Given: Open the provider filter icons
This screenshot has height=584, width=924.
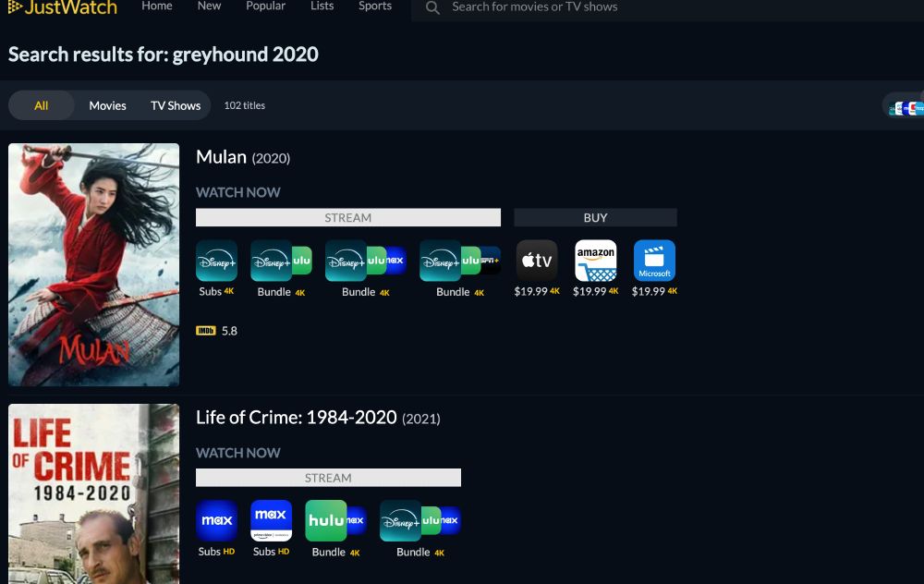Looking at the screenshot, I should (x=906, y=108).
